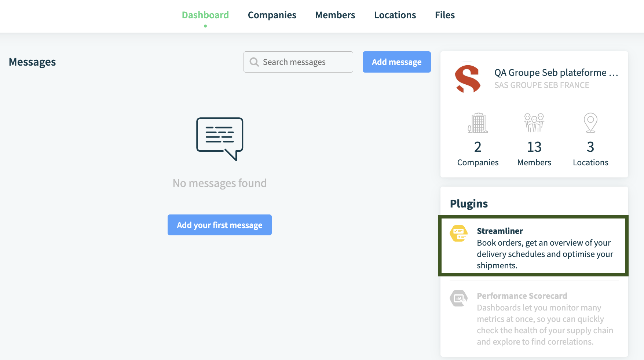Click the yellow Streamliner plugin icon
Screen dimensions: 644x360
tap(458, 234)
